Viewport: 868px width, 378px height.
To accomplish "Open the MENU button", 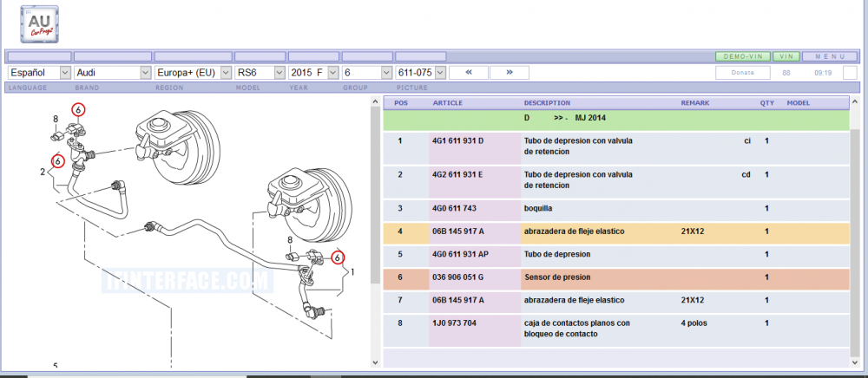I will (x=831, y=56).
